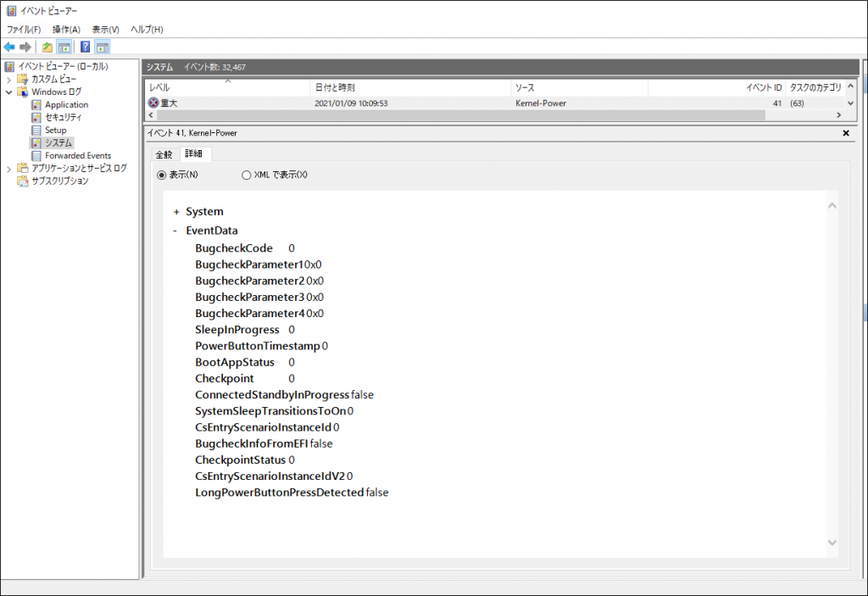Collapse the Windows ログ tree node
Viewport: 868px width, 596px height.
[8, 92]
